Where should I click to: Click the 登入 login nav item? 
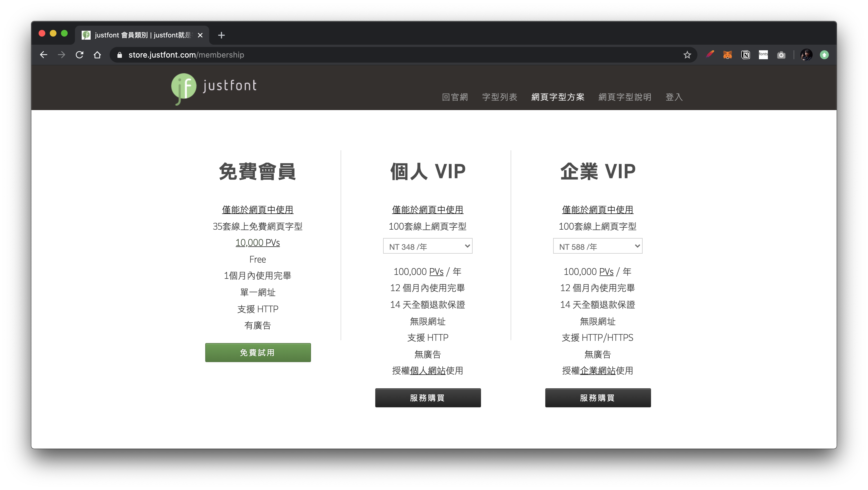(674, 97)
